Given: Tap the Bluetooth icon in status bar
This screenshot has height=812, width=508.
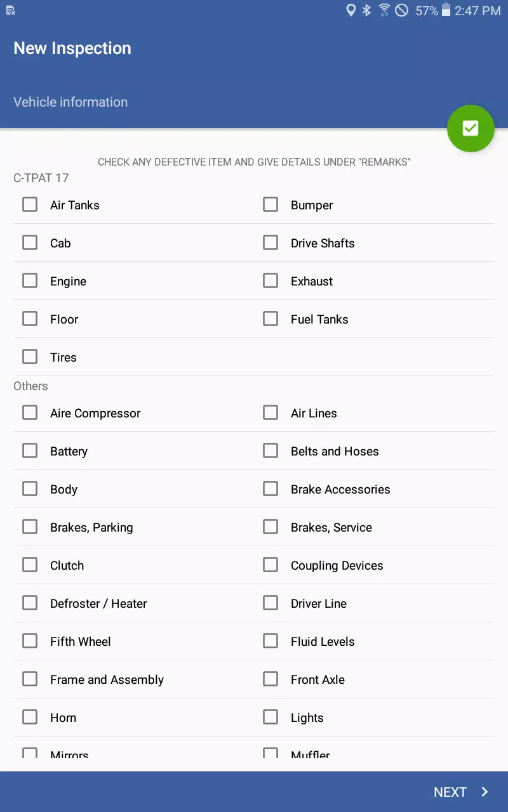Looking at the screenshot, I should click(x=366, y=10).
